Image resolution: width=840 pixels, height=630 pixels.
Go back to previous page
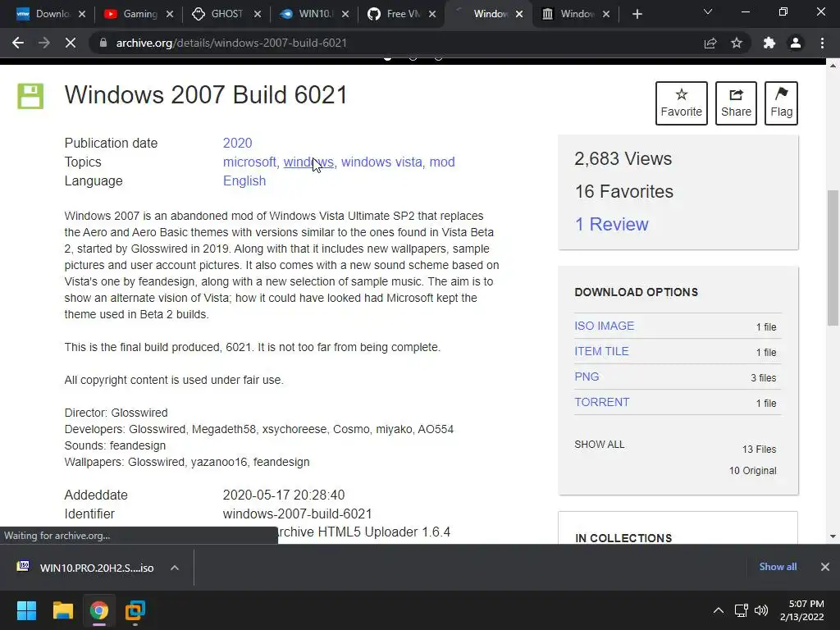tap(18, 43)
